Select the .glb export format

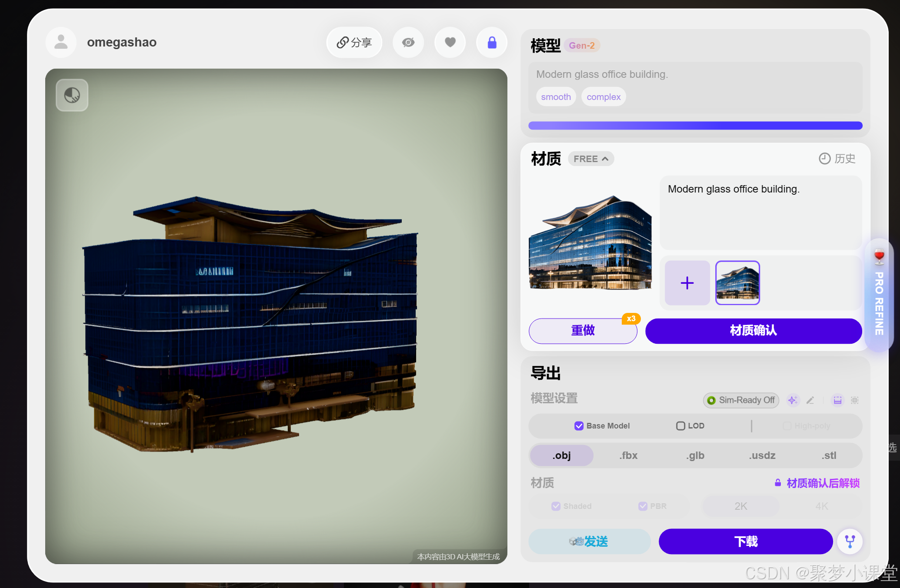point(695,455)
